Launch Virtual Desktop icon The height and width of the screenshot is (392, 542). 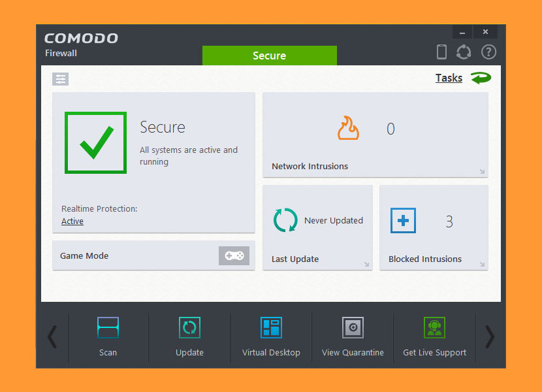pyautogui.click(x=271, y=327)
